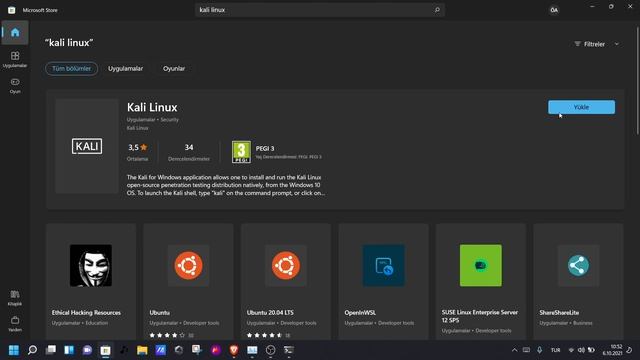Click the Microsoft Store taskbar icon
The image size is (640, 360).
tap(106, 350)
